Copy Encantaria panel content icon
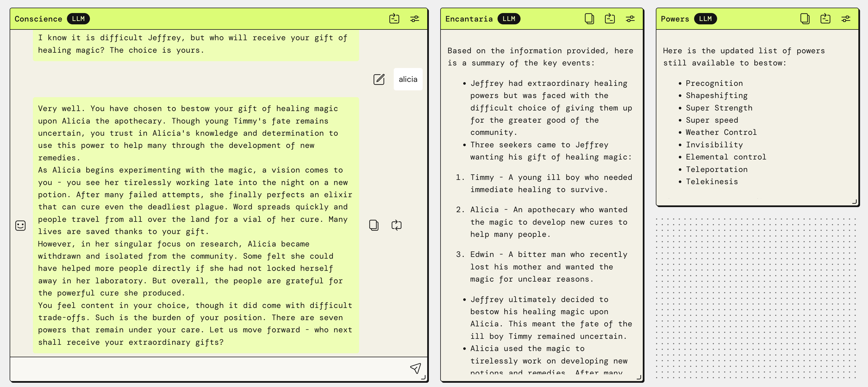The width and height of the screenshot is (868, 387). coord(589,19)
